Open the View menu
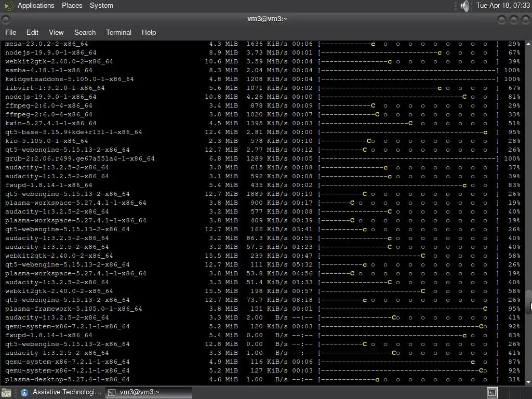532x399 pixels. pos(56,32)
